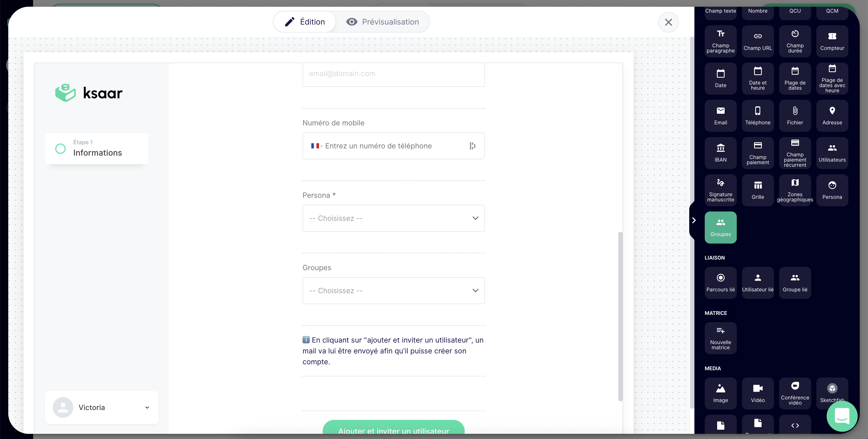Add a Champ paiement récurrent field
Image resolution: width=868 pixels, height=439 pixels.
(795, 153)
